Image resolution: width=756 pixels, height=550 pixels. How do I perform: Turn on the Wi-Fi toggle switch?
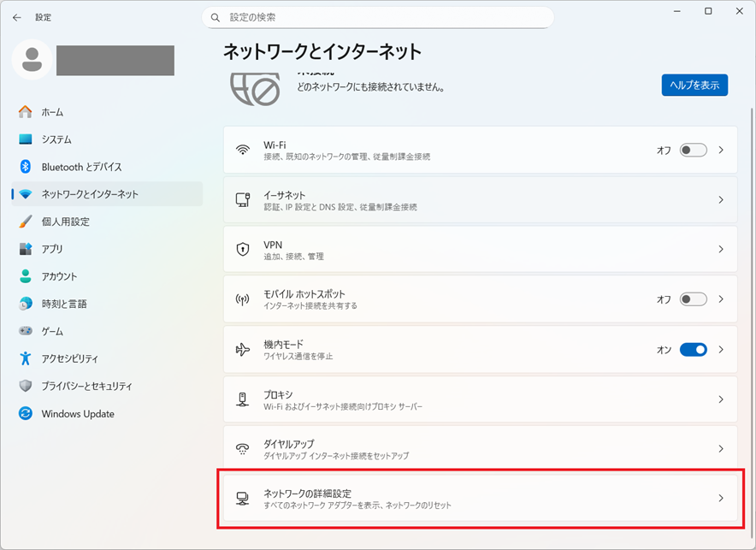click(x=693, y=150)
